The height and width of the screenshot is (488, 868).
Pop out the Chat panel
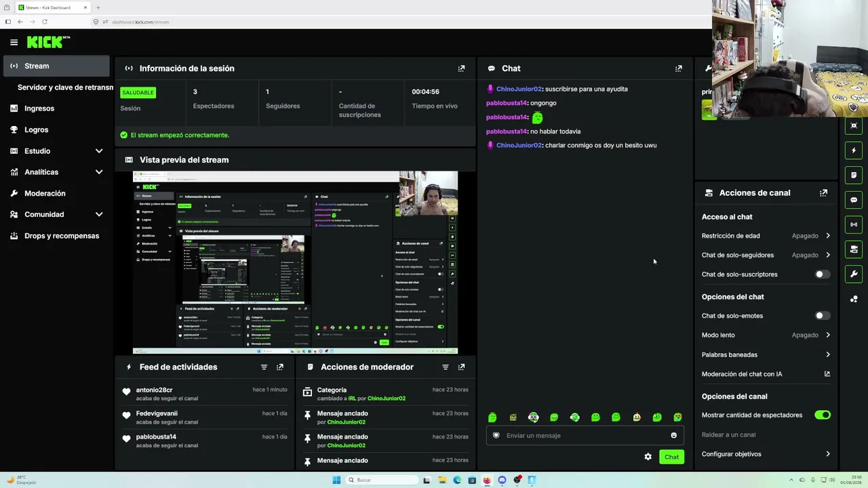[x=678, y=68]
